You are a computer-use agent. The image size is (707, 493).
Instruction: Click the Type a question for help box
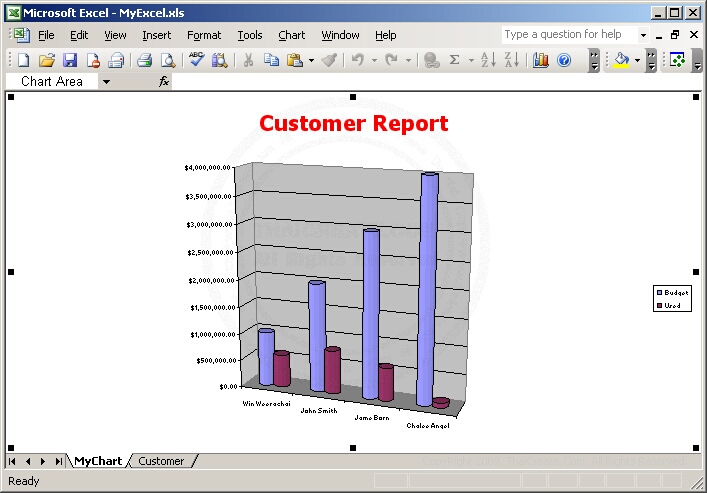[x=568, y=34]
